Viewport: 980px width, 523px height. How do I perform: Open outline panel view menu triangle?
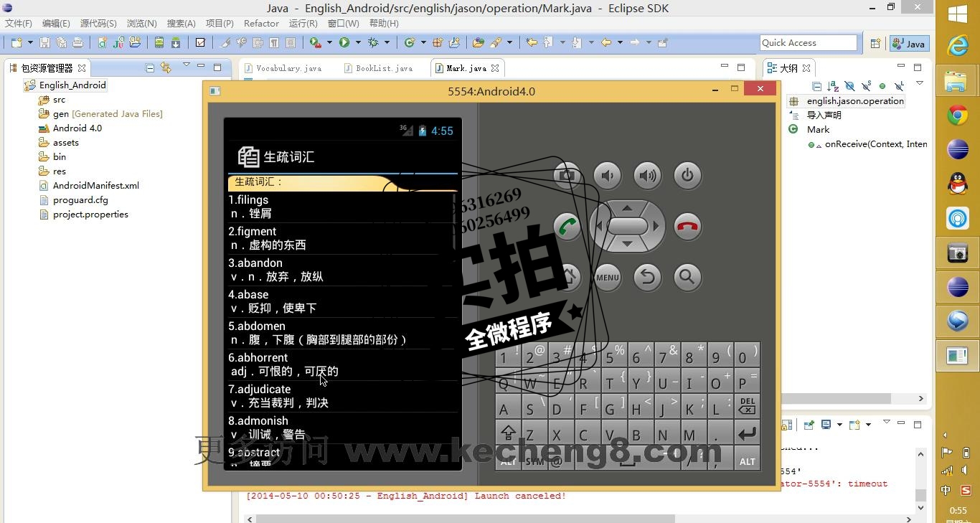coord(920,83)
